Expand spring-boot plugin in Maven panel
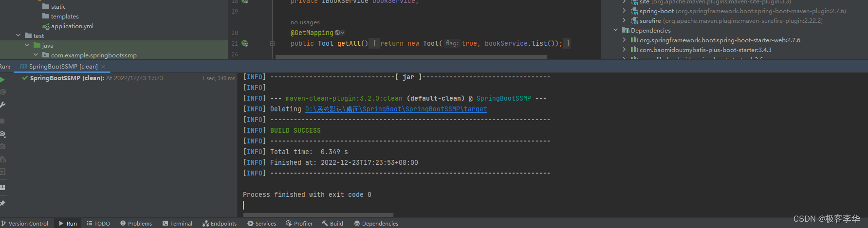 click(x=624, y=10)
